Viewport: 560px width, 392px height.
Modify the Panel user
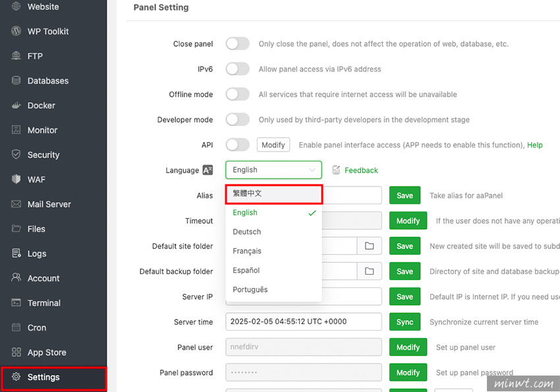coord(408,347)
